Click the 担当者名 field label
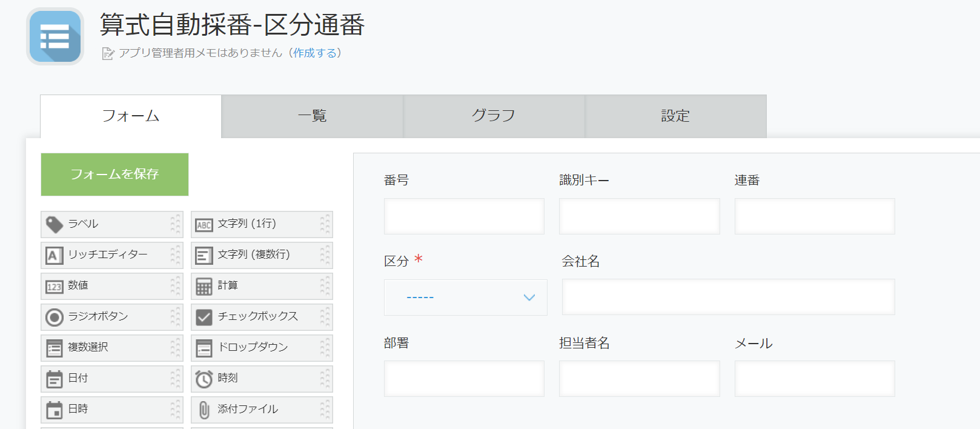The width and height of the screenshot is (980, 429). (584, 343)
